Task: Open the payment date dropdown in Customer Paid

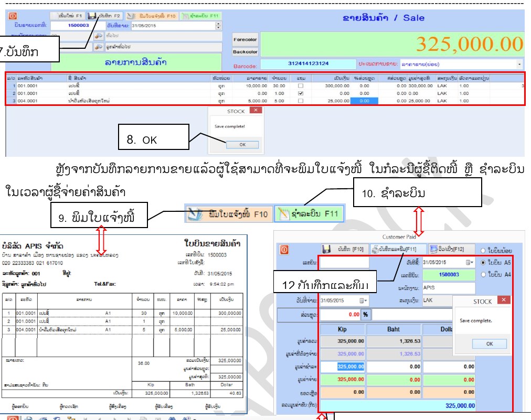Action: click(363, 300)
